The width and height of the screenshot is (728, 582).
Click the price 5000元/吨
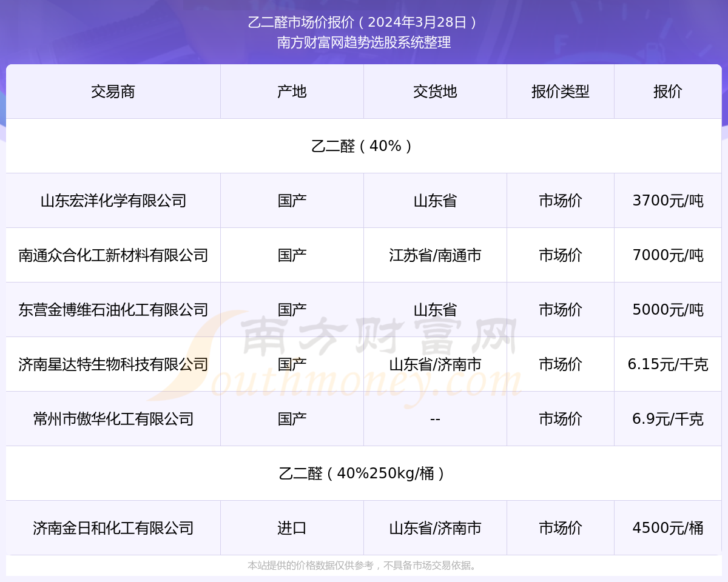click(668, 310)
